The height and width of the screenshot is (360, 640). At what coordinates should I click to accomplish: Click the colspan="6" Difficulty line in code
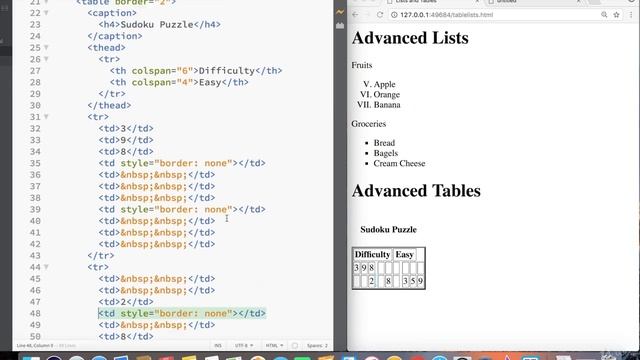point(196,71)
